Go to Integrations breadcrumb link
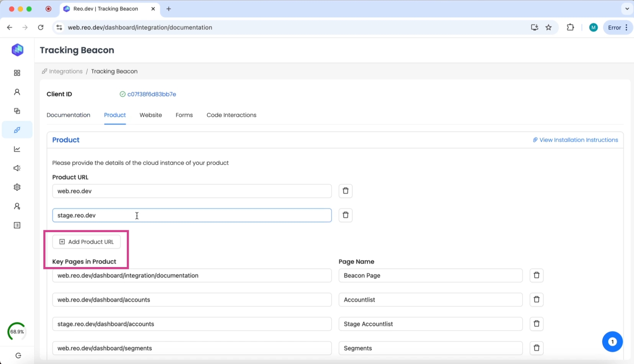This screenshot has height=364, width=634. coord(66,71)
